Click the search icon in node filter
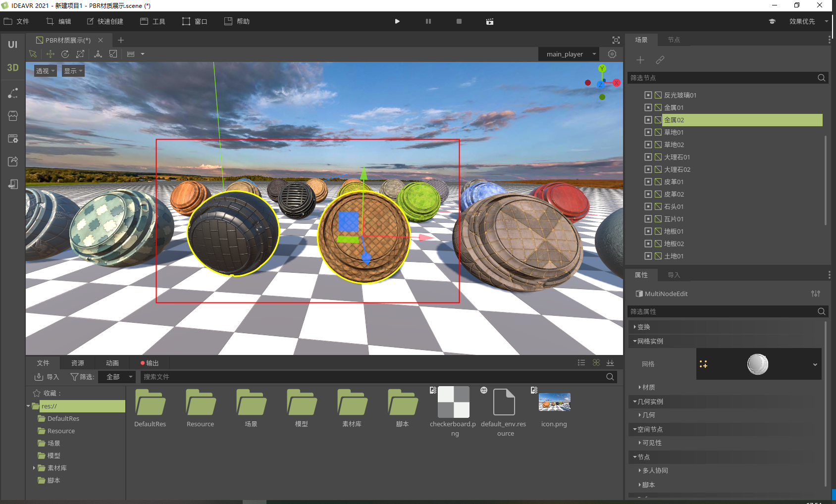836x504 pixels. click(821, 78)
